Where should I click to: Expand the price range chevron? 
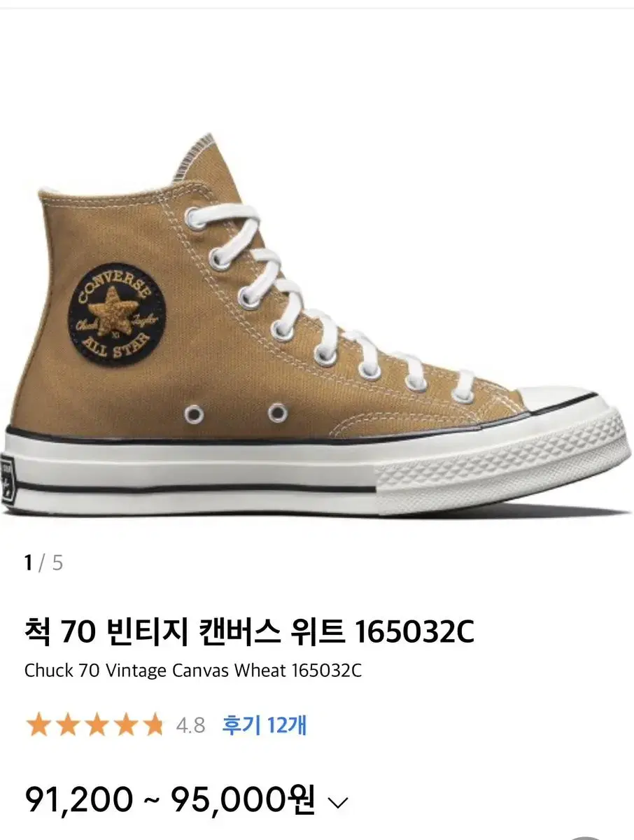[x=338, y=802]
